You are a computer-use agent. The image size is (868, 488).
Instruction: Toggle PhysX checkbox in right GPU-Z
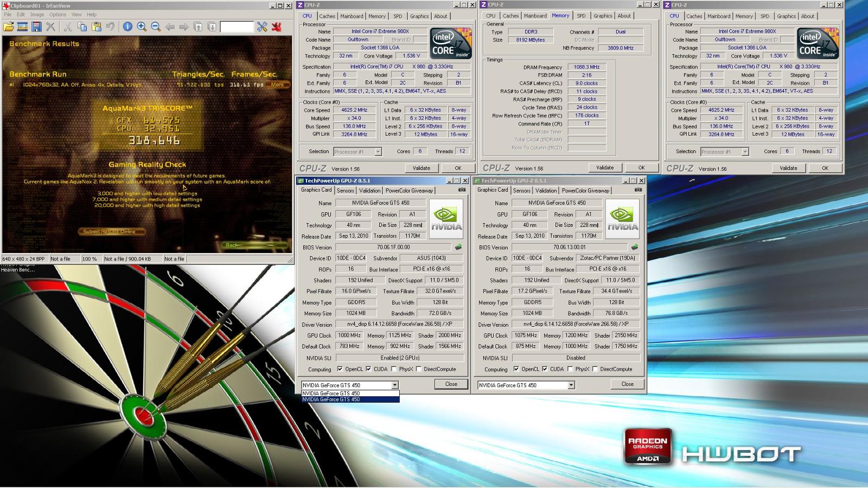click(570, 369)
